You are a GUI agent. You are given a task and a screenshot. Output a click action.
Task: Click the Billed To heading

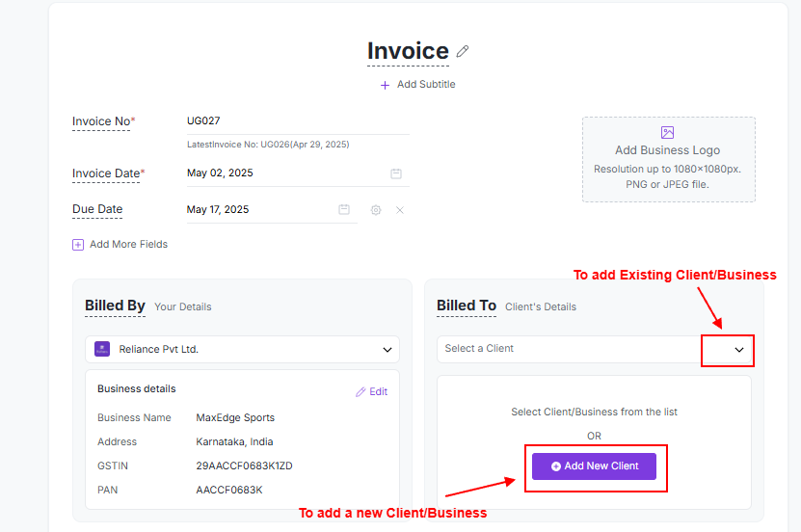point(467,306)
